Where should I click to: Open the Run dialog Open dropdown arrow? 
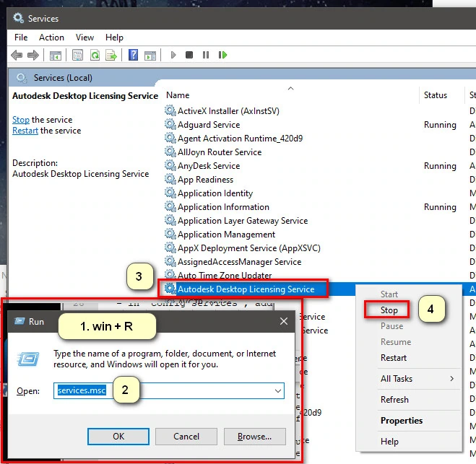pyautogui.click(x=278, y=390)
